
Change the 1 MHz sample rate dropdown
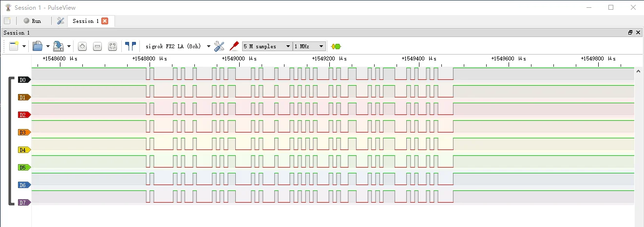pyautogui.click(x=309, y=46)
